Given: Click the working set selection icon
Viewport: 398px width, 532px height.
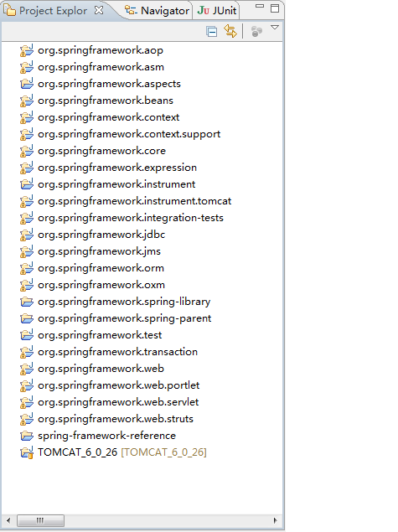Looking at the screenshot, I should (x=256, y=32).
